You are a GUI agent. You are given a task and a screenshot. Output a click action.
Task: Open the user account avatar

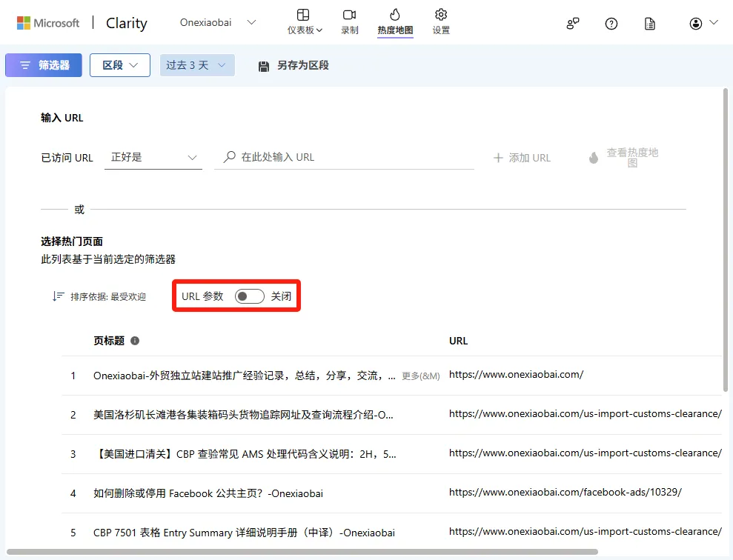click(696, 24)
